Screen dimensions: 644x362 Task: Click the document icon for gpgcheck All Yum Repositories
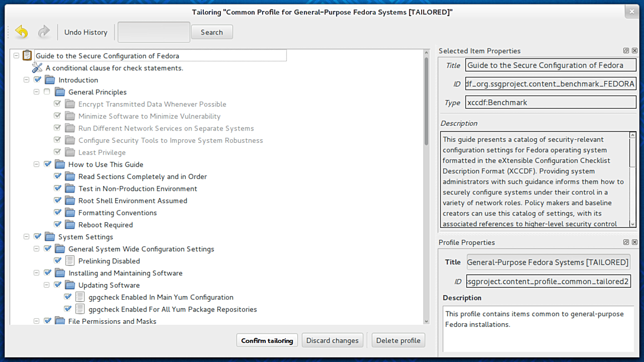click(80, 309)
